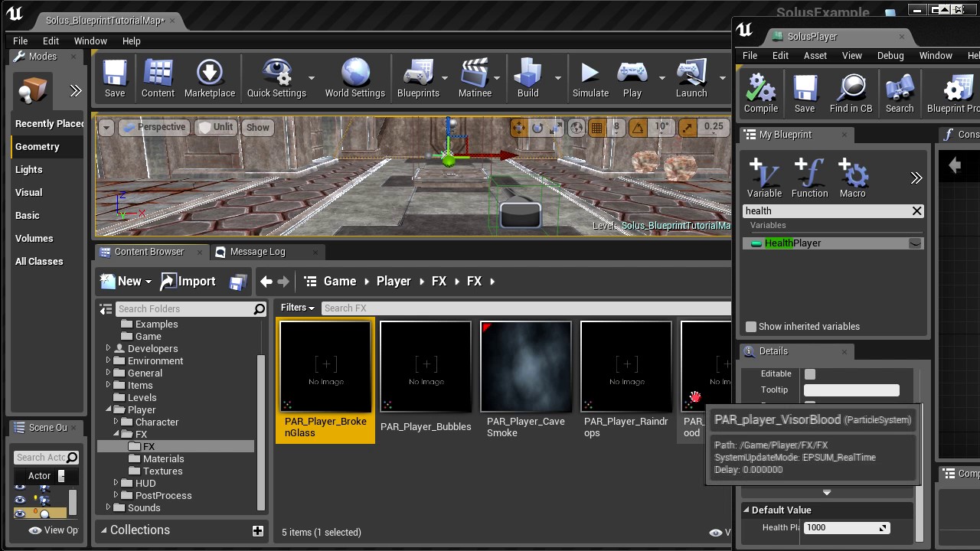Click the save-all icon in Content Browser
The height and width of the screenshot is (551, 980).
(237, 282)
